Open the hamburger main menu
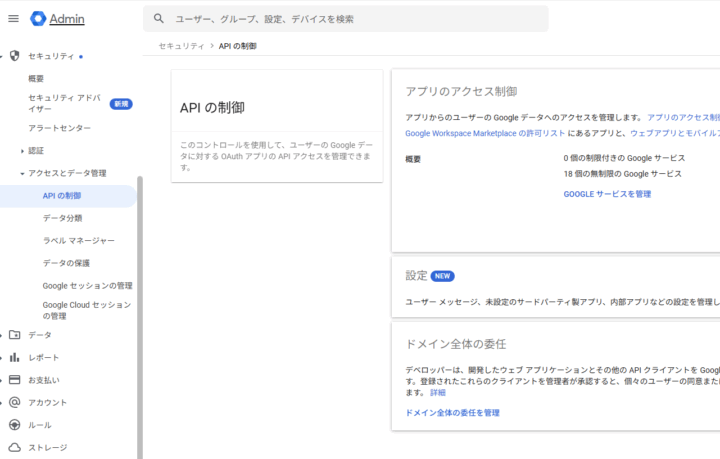720x459 pixels. coord(14,18)
